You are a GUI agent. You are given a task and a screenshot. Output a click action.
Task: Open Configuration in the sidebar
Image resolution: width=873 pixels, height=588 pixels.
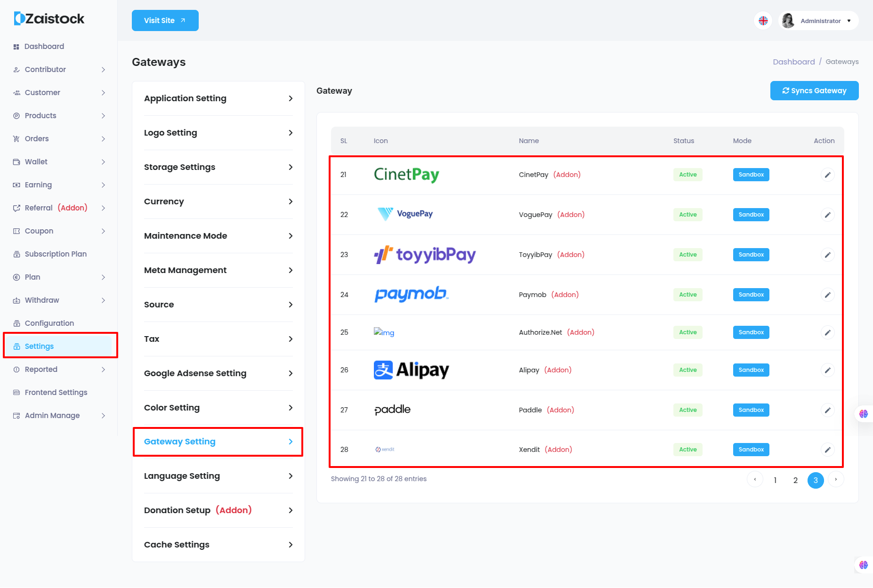tap(59, 323)
